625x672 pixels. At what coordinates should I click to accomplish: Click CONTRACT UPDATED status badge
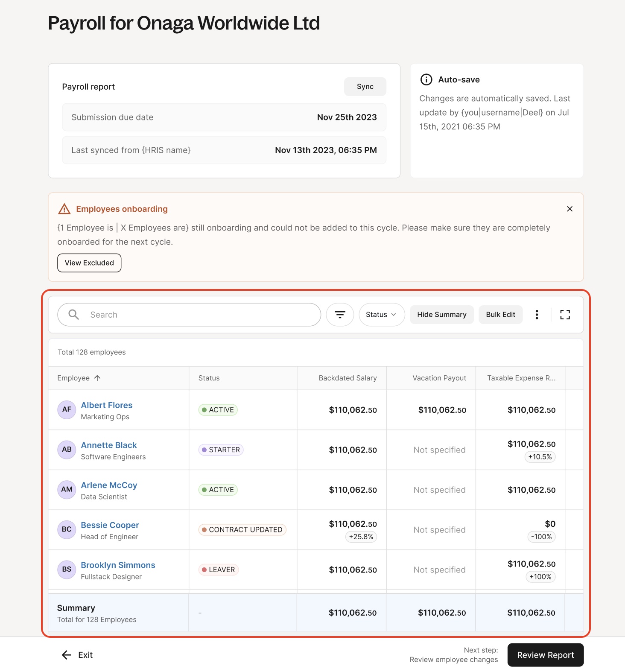(242, 530)
